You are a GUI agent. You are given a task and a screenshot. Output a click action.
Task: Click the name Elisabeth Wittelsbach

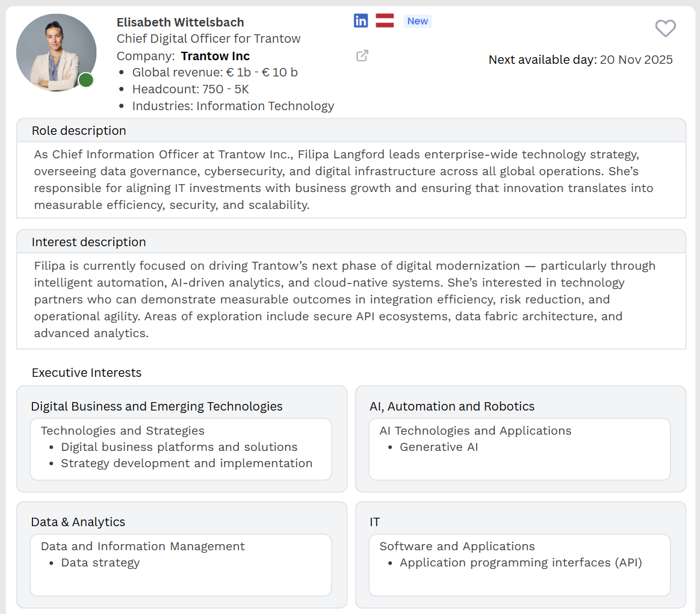(180, 22)
